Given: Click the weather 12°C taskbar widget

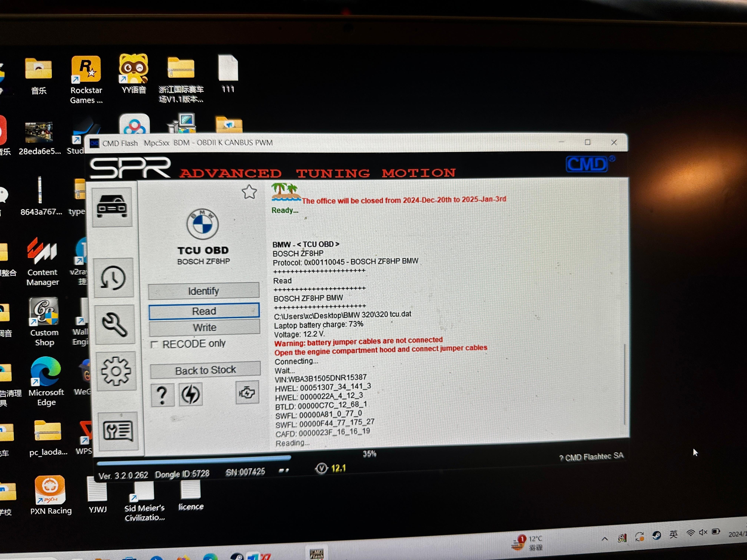Looking at the screenshot, I should tap(527, 543).
